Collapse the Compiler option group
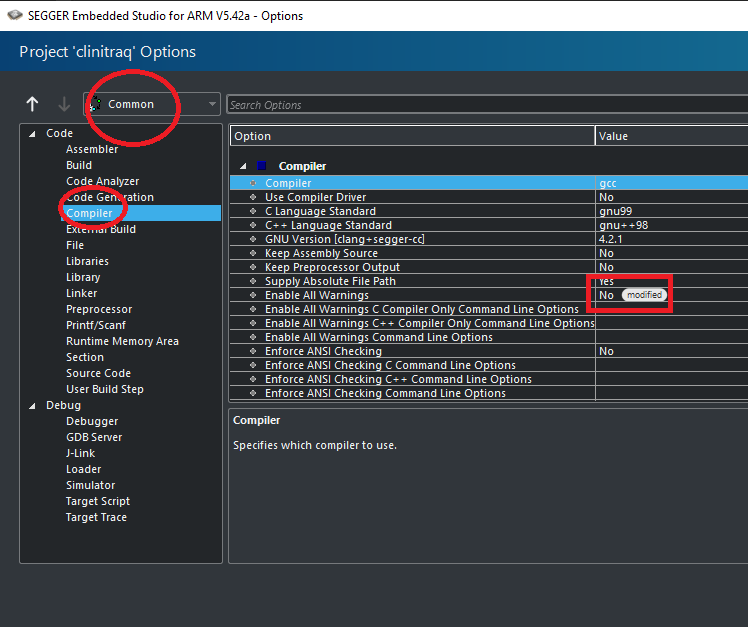This screenshot has height=627, width=748. click(243, 166)
